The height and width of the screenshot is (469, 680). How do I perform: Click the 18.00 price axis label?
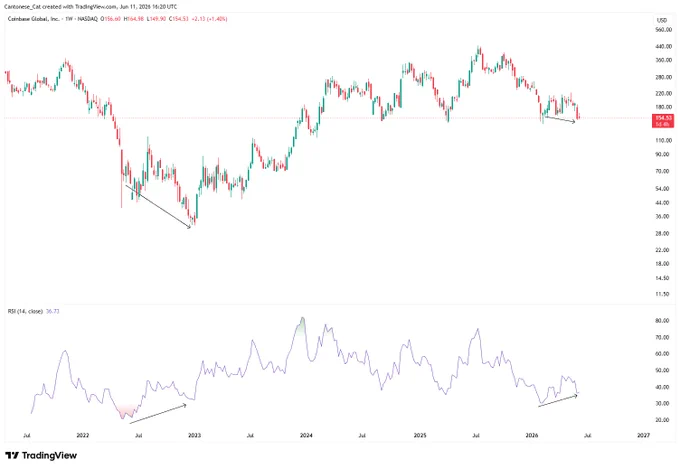(x=664, y=264)
